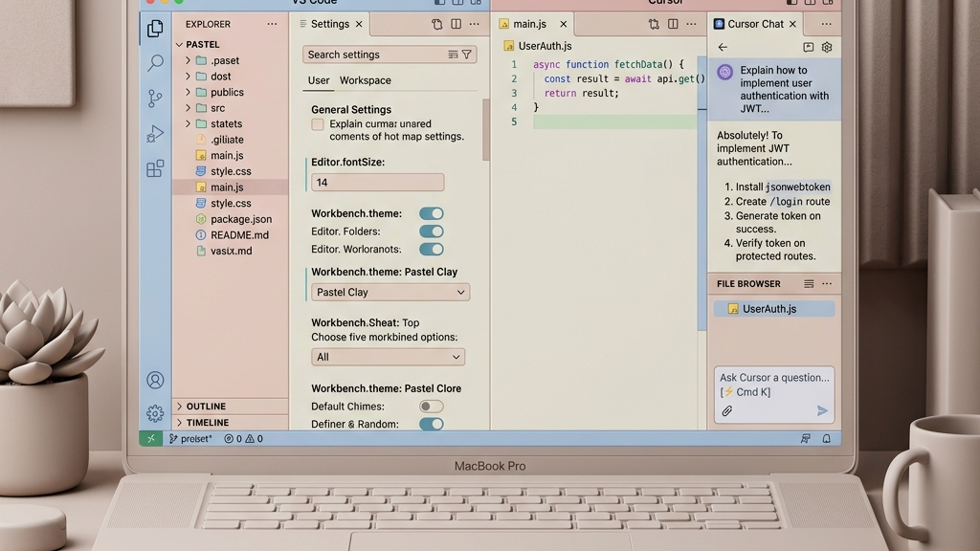Open Cursor Chat panel more actions
The image size is (980, 551).
point(826,24)
